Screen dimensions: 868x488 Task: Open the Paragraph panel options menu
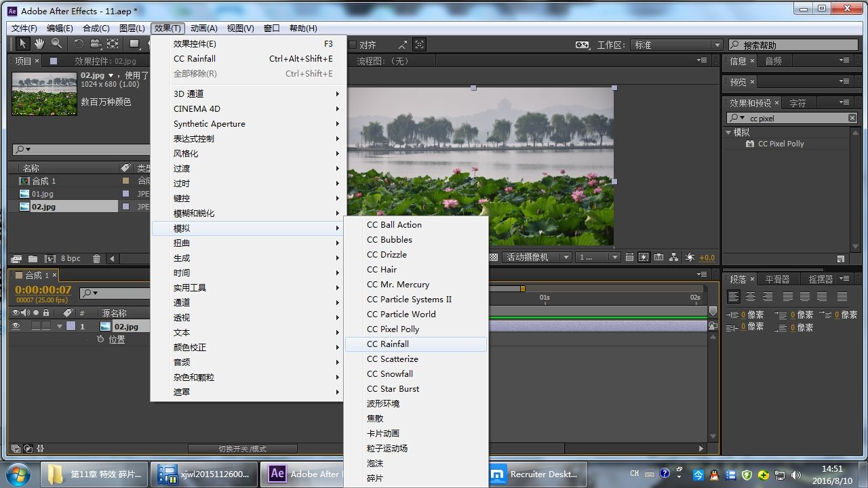pyautogui.click(x=844, y=279)
